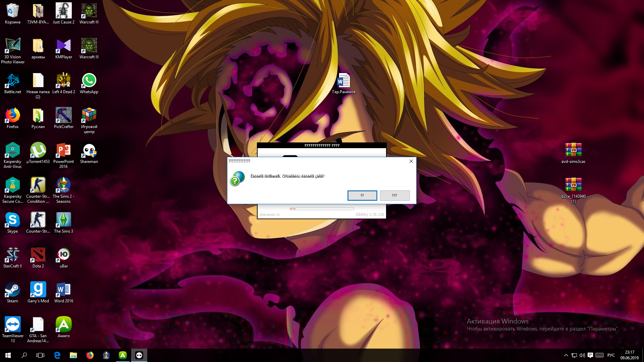Click the Windows search bar

point(24,355)
